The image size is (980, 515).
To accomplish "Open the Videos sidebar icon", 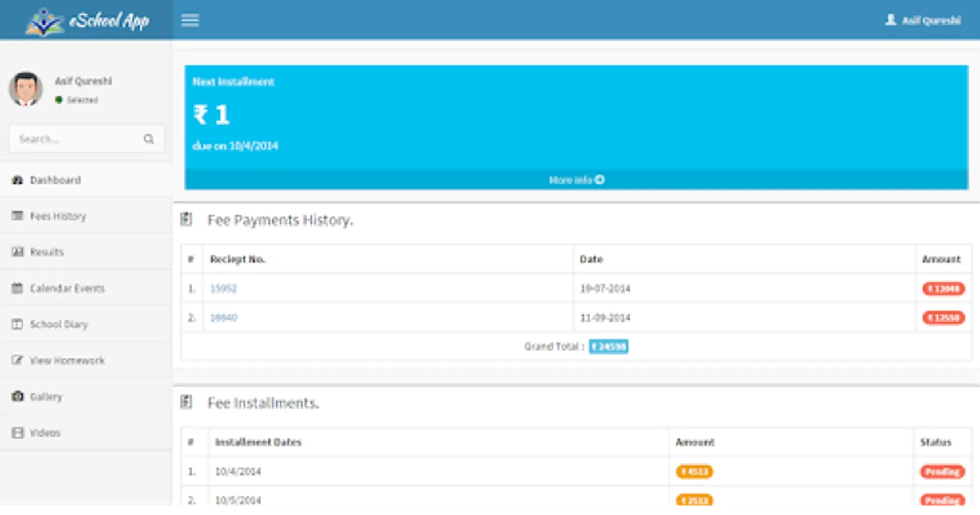I will click(x=17, y=432).
